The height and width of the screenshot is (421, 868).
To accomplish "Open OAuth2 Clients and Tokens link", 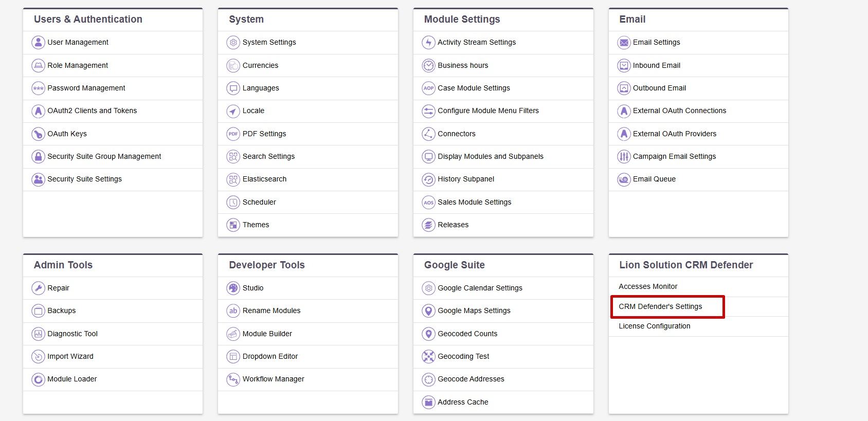I will click(x=92, y=111).
